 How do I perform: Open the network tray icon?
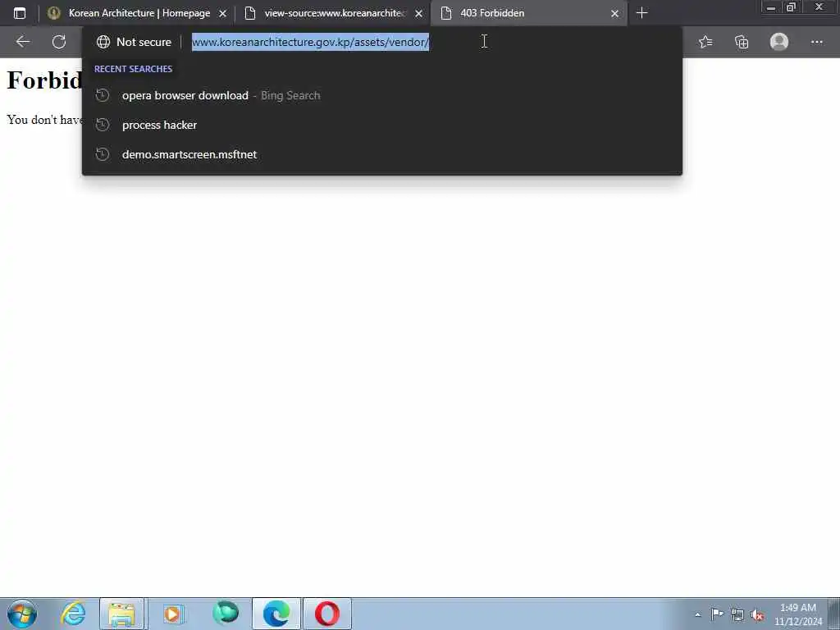[x=737, y=614]
